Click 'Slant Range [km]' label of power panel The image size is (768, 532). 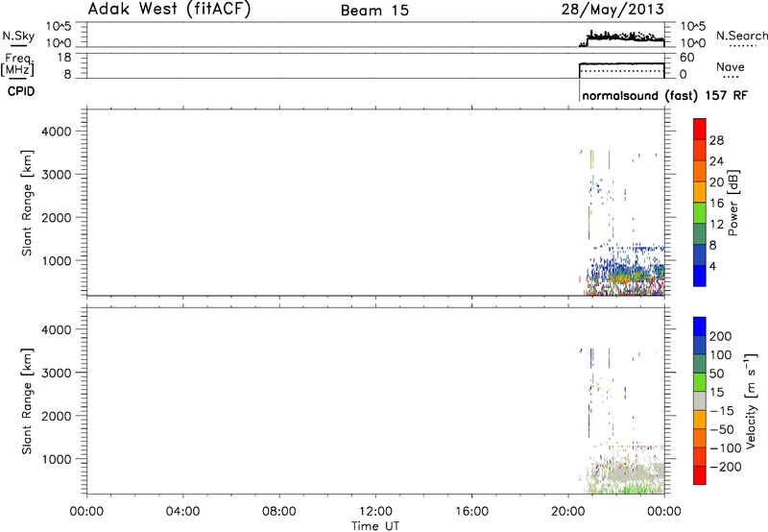(27, 203)
